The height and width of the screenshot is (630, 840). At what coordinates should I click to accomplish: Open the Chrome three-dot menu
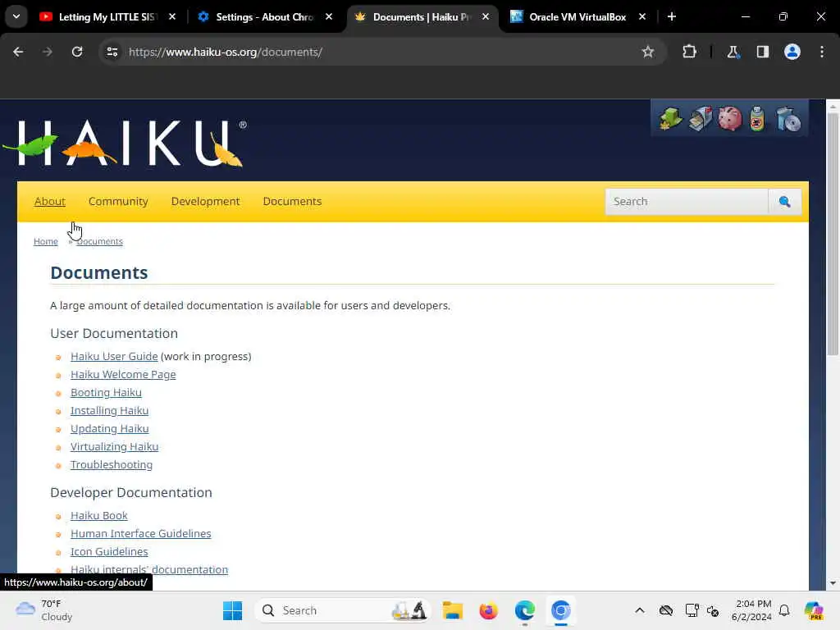(x=822, y=52)
